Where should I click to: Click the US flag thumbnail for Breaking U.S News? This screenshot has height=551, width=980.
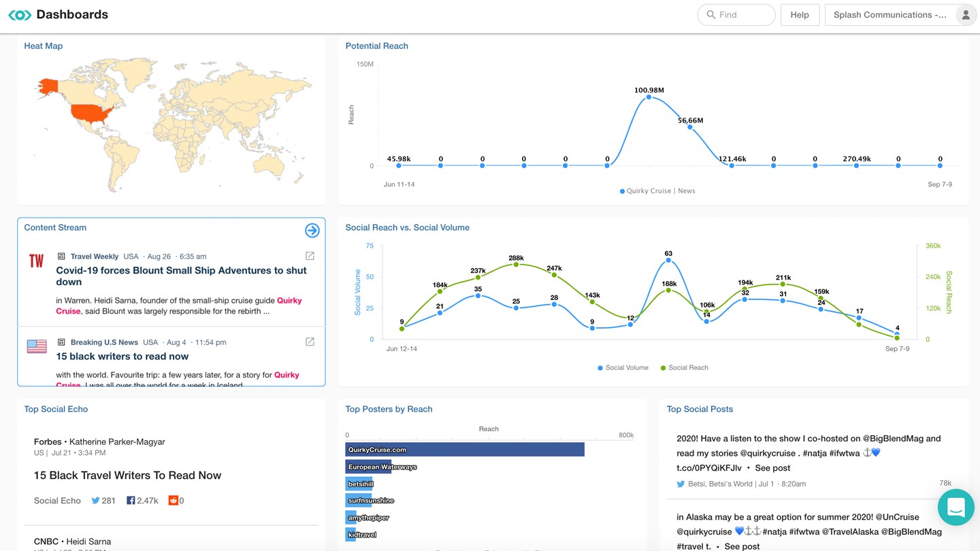37,346
